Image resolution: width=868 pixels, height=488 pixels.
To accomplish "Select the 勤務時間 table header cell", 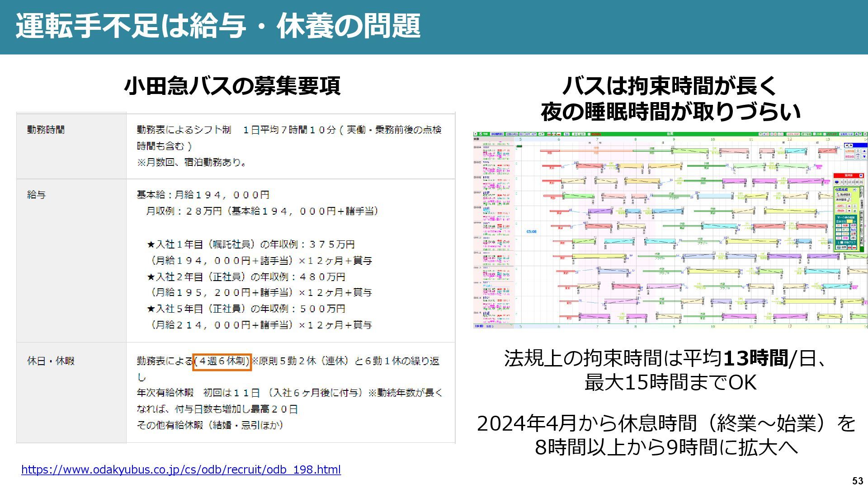I will (x=71, y=145).
